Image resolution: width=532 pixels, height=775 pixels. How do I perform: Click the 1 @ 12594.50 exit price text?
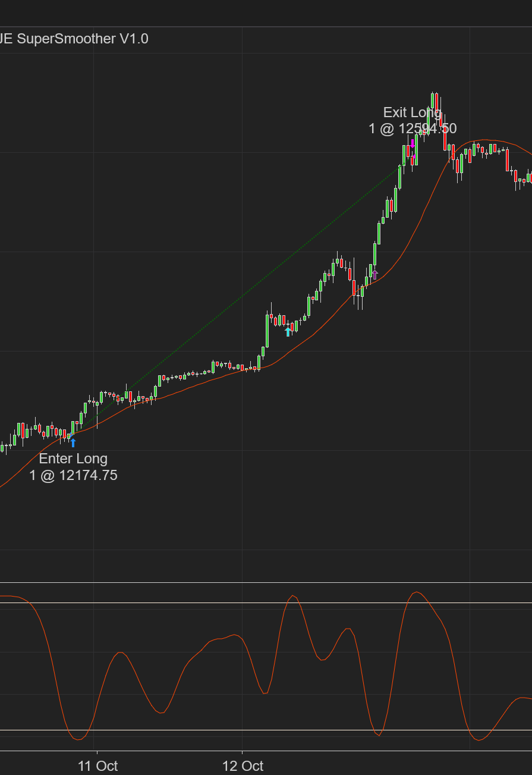(412, 128)
